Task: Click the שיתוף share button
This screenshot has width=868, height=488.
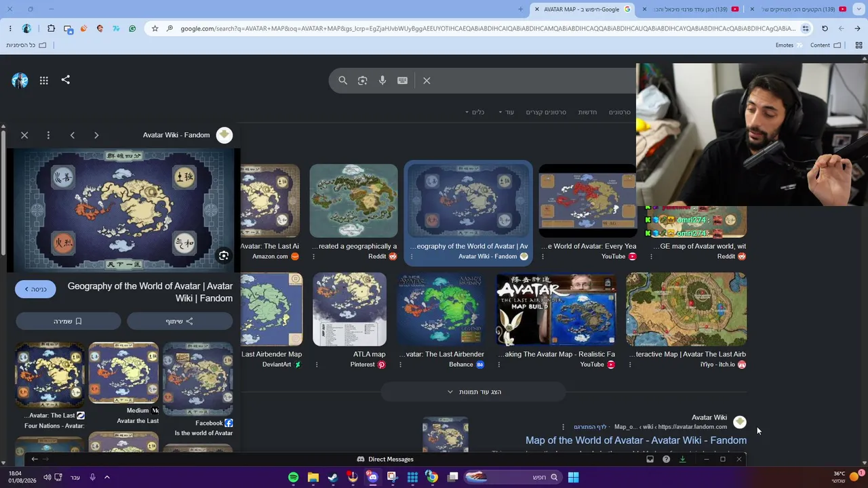Action: pos(180,321)
